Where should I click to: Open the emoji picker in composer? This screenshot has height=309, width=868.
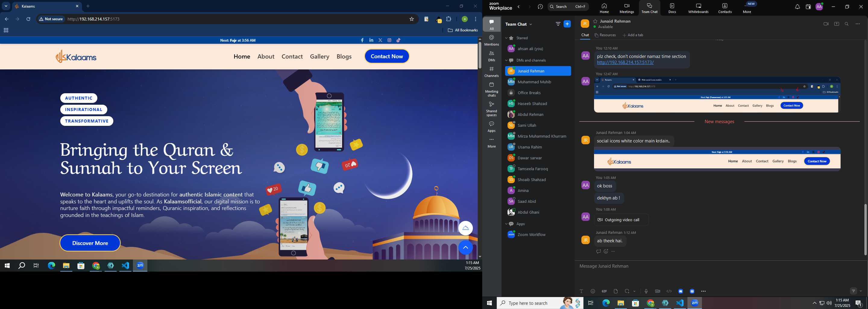(x=593, y=291)
